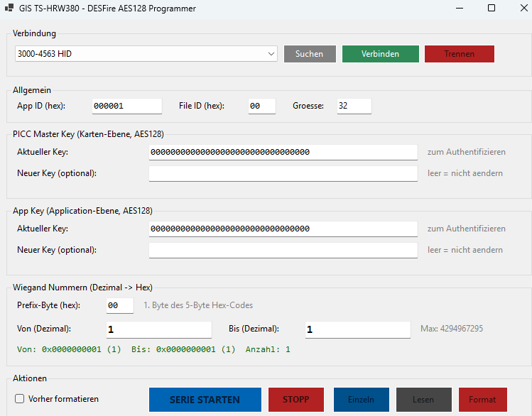This screenshot has height=416, width=532.
Task: Click the app icon in title bar
Action: pyautogui.click(x=9, y=9)
